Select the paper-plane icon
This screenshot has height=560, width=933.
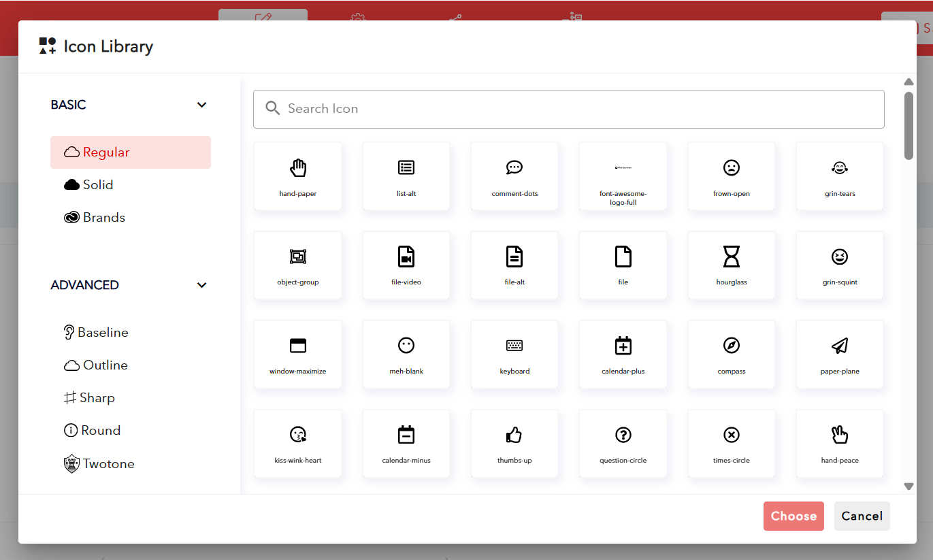tap(839, 354)
